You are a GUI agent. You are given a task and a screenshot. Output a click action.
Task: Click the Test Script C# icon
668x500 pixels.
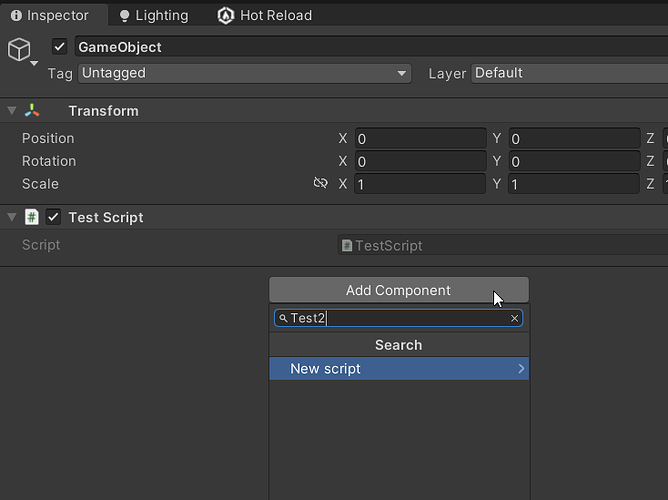pyautogui.click(x=32, y=217)
